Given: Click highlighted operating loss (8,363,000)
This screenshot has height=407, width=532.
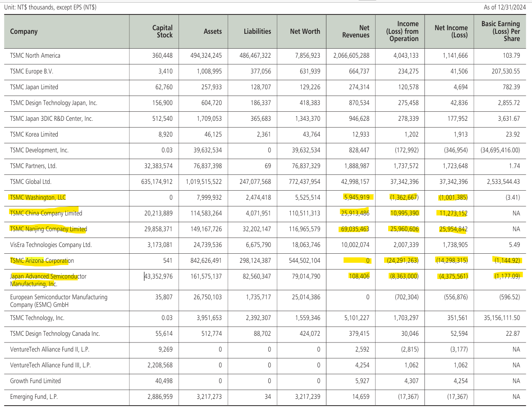Looking at the screenshot, I should coord(404,276).
